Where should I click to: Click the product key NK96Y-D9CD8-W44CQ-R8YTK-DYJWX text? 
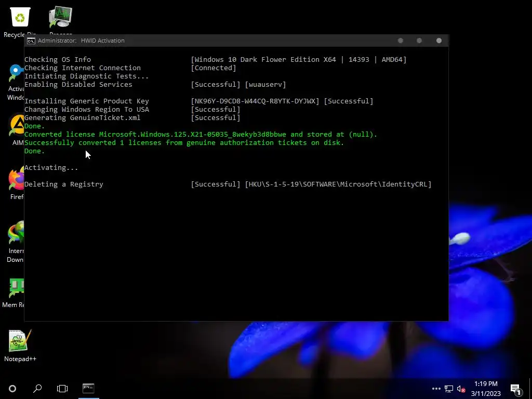point(255,101)
